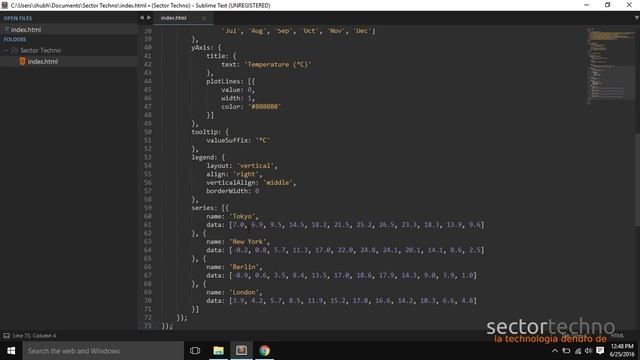
Task: Click the Sublime Text taskbar icon
Action: pyautogui.click(x=241, y=351)
